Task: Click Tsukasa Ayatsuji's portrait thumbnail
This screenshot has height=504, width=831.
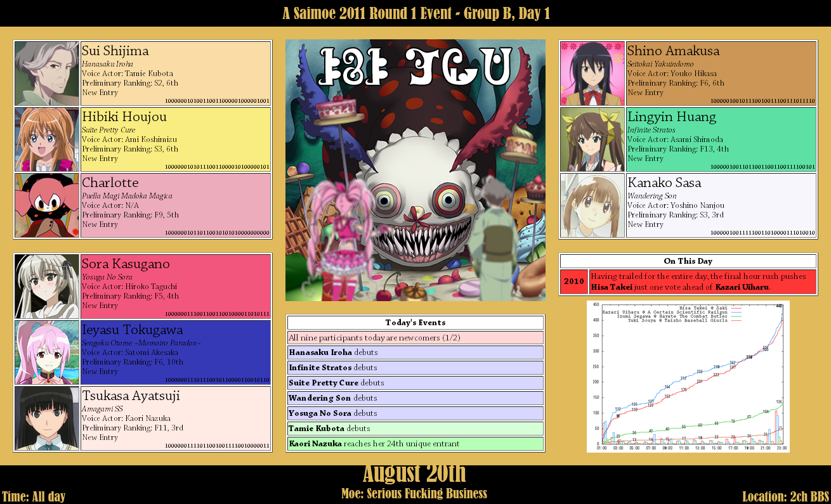Action: pos(47,418)
